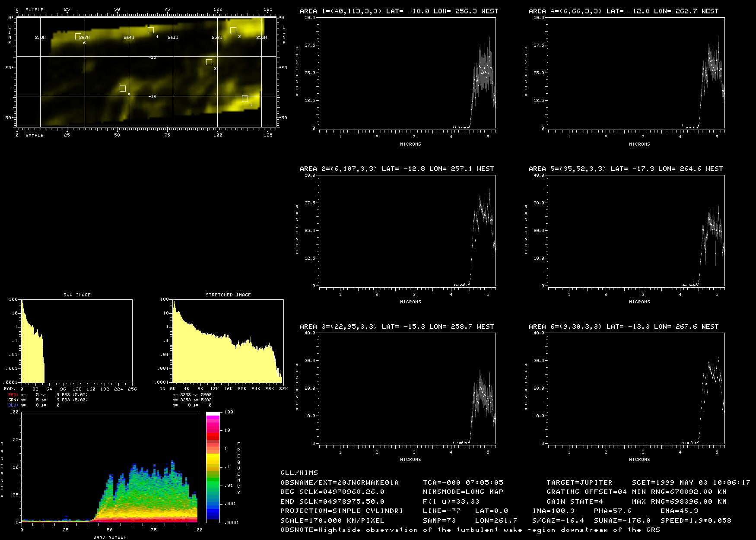Open the Area 5 radiance spectrum plot
Screen dimensions: 756x540
pos(636,231)
